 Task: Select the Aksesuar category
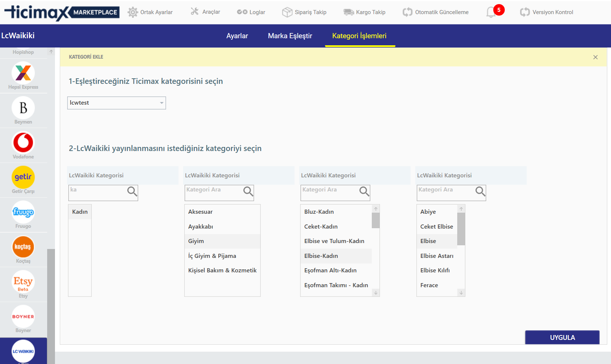[x=222, y=212]
